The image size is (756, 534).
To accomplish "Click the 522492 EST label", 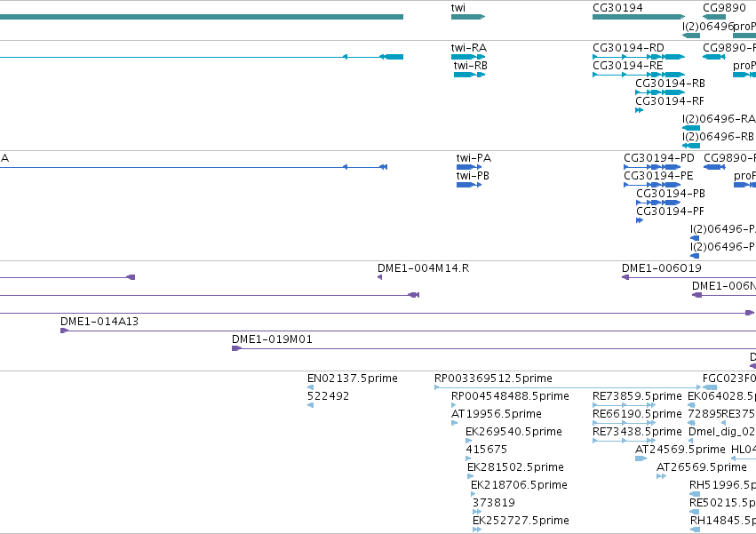I will [x=328, y=396].
